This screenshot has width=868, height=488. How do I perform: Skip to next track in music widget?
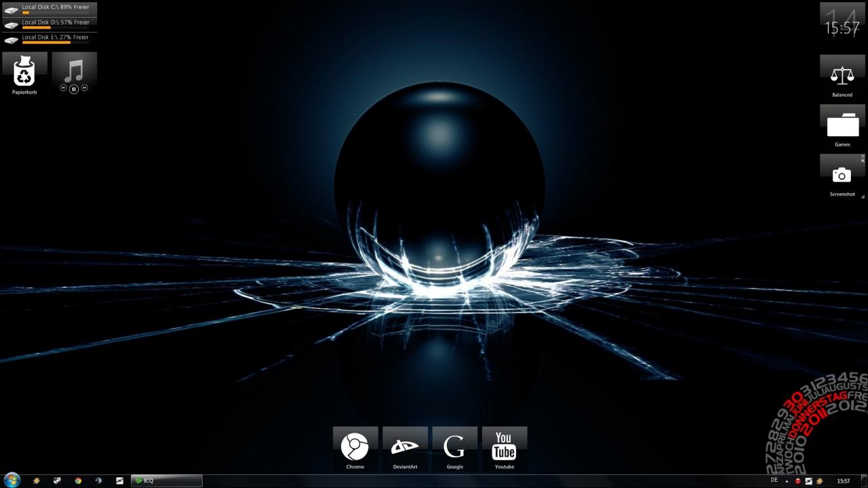pyautogui.click(x=85, y=88)
